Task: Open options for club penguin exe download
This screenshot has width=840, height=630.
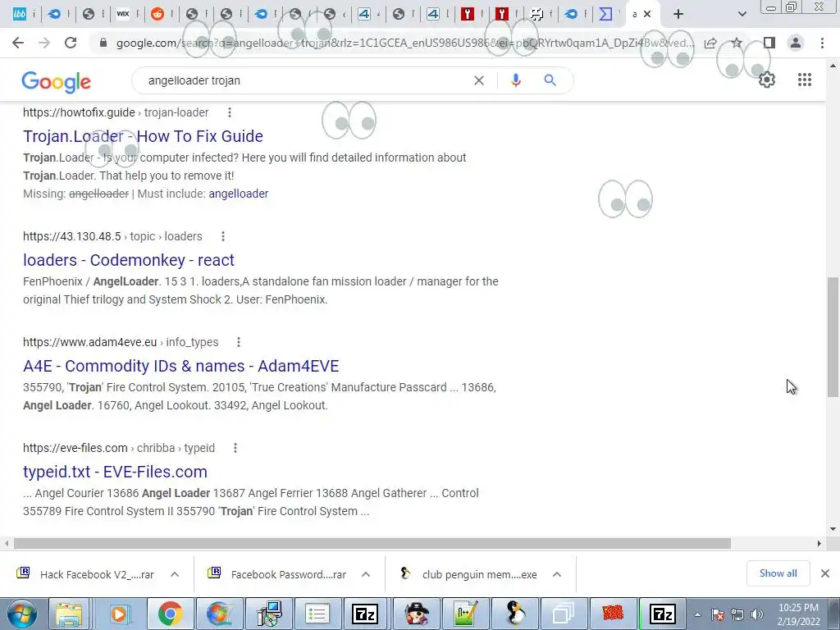Action: point(557,574)
